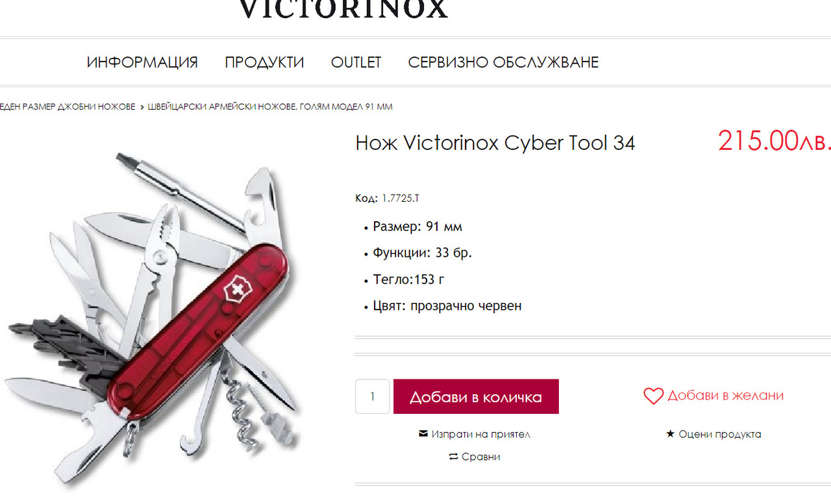Click the heart wishlist icon
Image resolution: width=831 pixels, height=504 pixels.
(x=653, y=396)
